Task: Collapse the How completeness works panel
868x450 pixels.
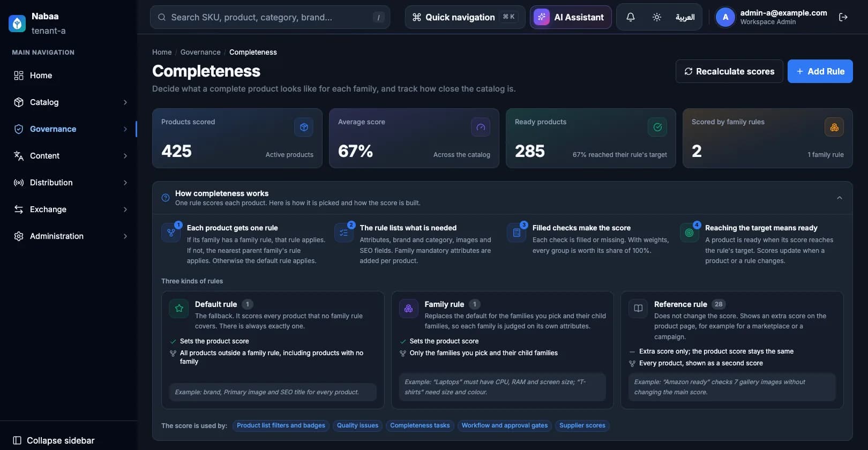Action: click(x=840, y=198)
